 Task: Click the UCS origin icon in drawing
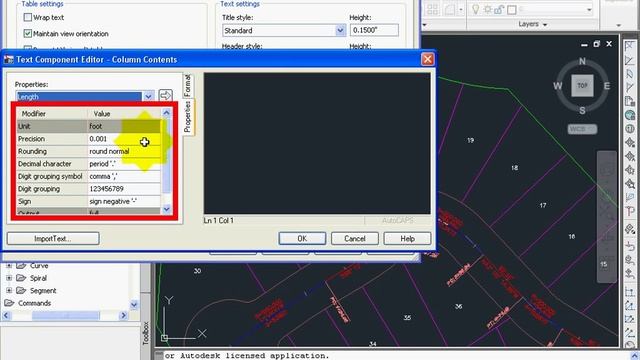coord(164,338)
